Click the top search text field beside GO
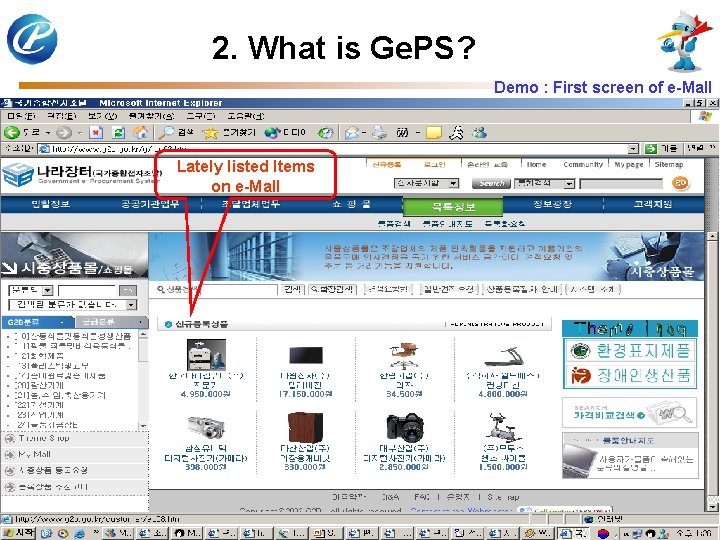This screenshot has height=540, width=720. [622, 184]
